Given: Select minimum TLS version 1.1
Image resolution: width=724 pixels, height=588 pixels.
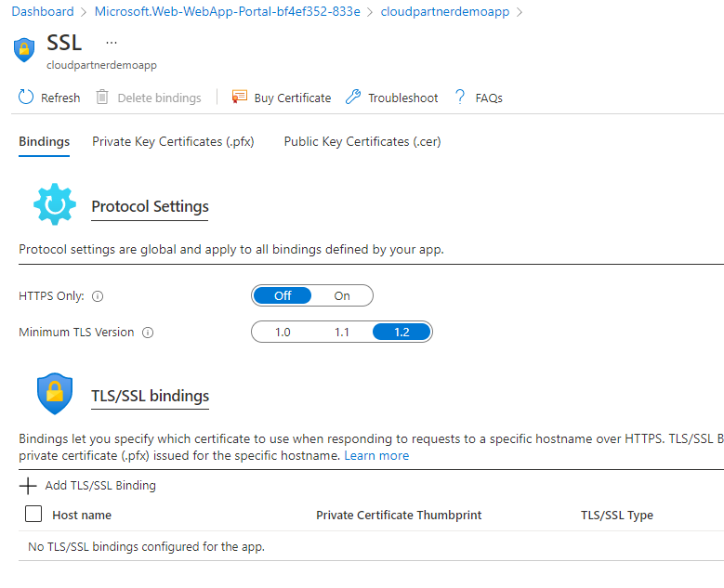Looking at the screenshot, I should coord(342,333).
